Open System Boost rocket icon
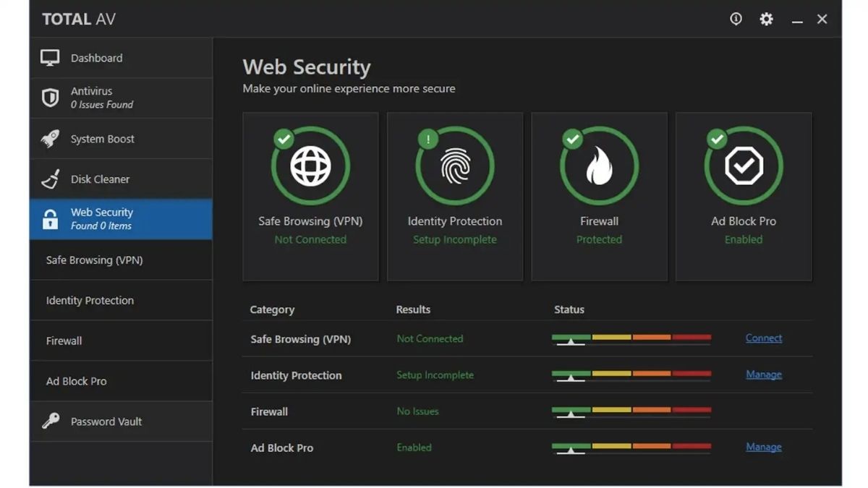Viewport: 868px width, 488px height. click(49, 138)
